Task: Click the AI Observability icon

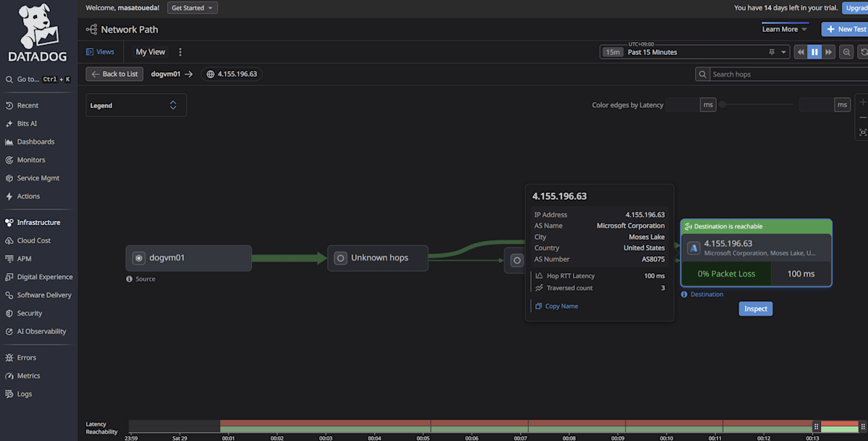Action: 9,331
